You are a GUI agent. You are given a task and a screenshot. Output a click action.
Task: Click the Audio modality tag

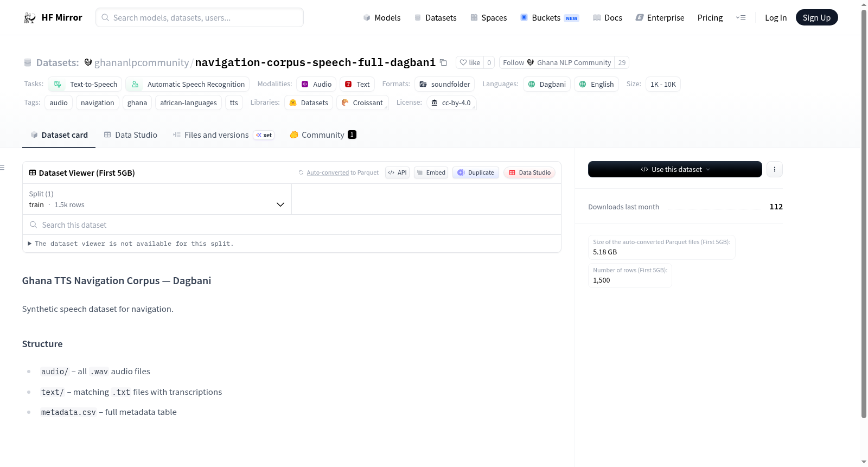[316, 84]
